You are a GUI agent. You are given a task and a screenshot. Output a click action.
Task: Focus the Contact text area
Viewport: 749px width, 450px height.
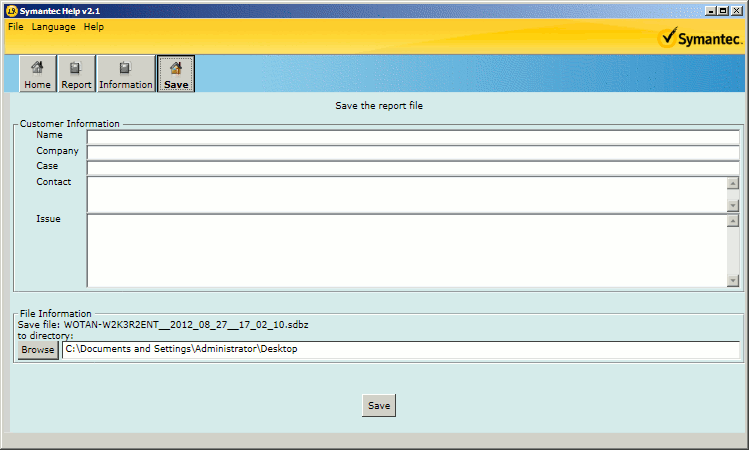pyautogui.click(x=407, y=194)
